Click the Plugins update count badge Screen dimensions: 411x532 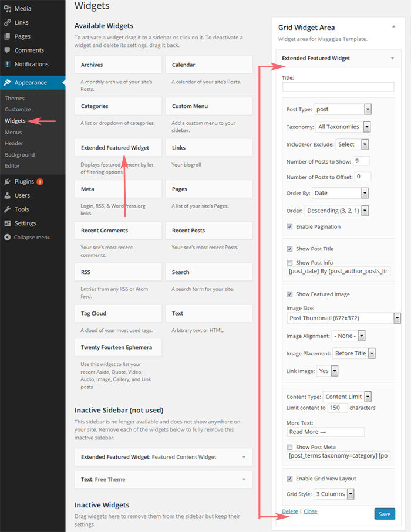[x=40, y=181]
